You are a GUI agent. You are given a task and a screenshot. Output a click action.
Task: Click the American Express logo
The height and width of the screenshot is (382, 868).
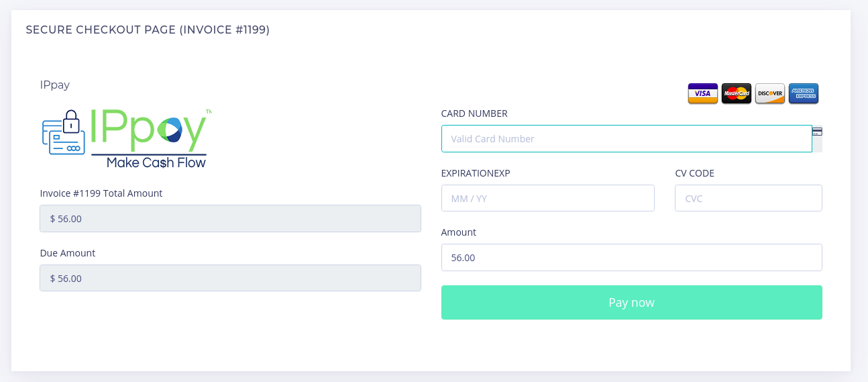coord(803,93)
